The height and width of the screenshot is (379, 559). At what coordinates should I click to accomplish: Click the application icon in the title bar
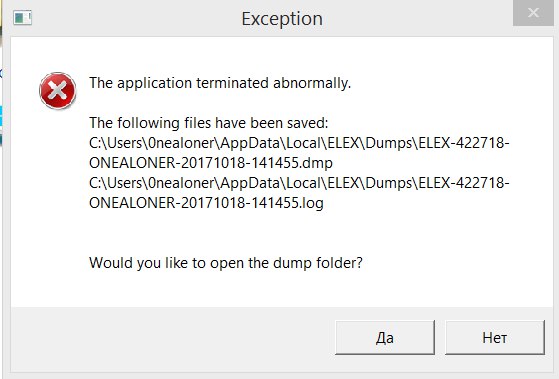[x=22, y=18]
